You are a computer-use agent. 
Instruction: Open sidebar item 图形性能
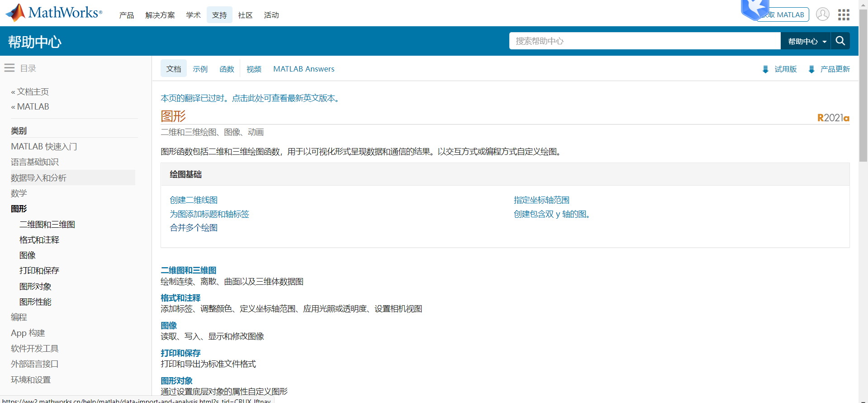click(x=35, y=302)
